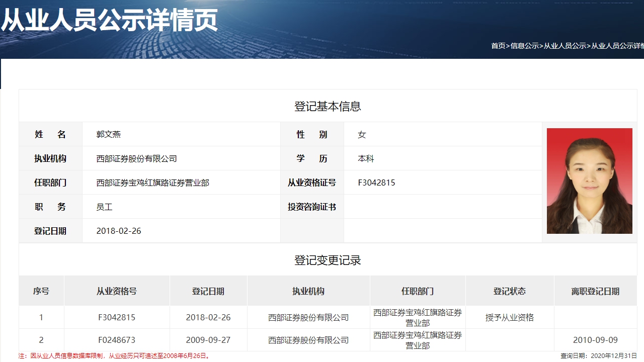Select the name value 郭文燕
Viewport: 644px width, 362px height.
pos(109,134)
